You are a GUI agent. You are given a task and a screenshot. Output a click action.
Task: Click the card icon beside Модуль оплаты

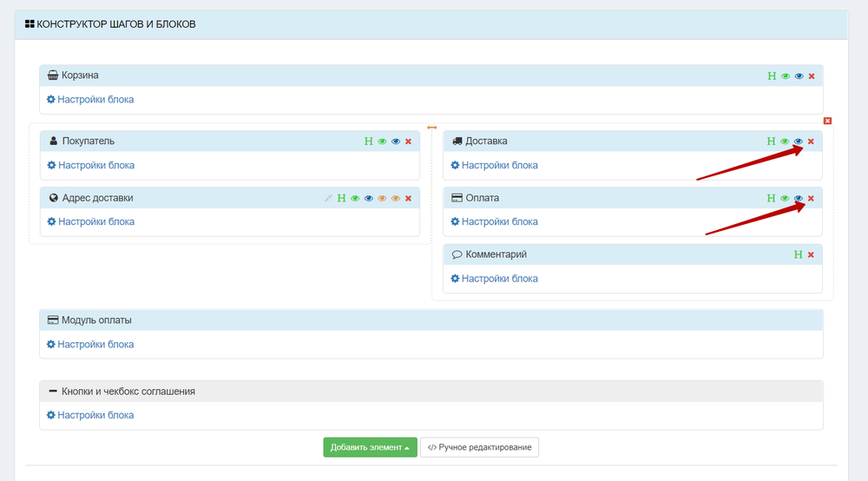click(53, 320)
